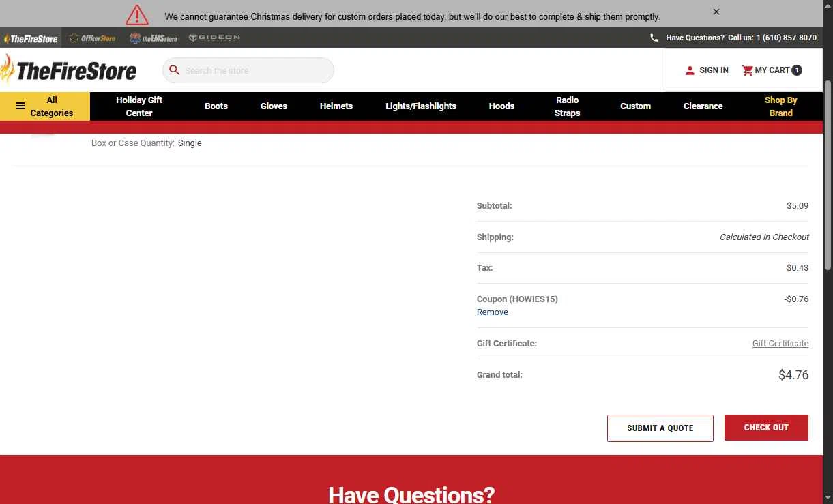Click the cart item count badge

point(797,70)
